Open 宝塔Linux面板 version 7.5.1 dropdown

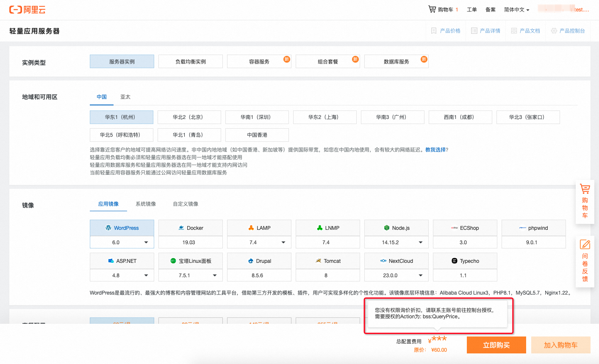coord(191,276)
